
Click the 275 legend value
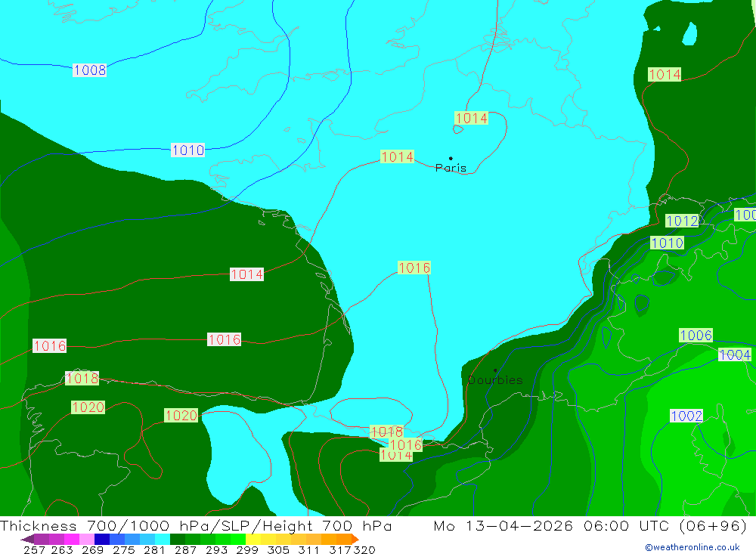point(124,549)
